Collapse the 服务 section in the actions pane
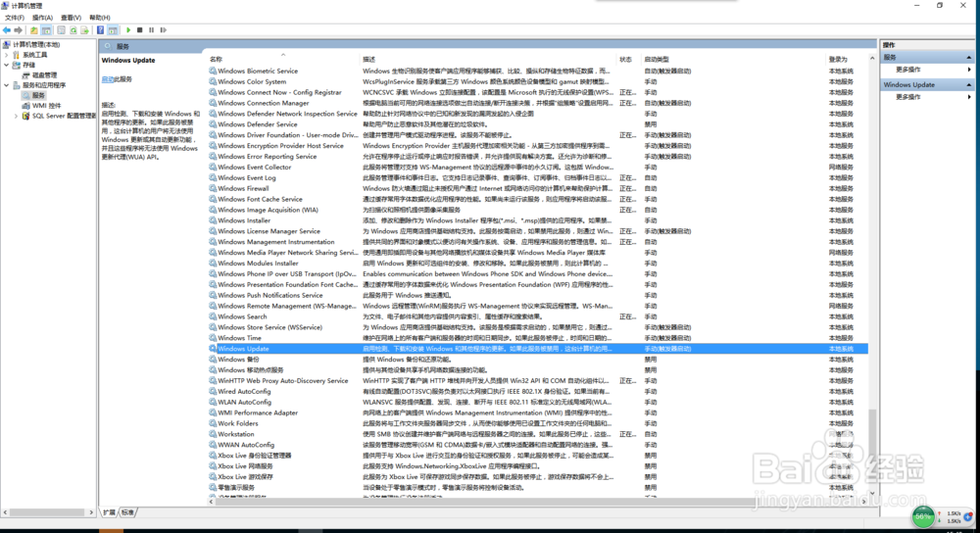Viewport: 980px width, 533px height. pyautogui.click(x=969, y=58)
